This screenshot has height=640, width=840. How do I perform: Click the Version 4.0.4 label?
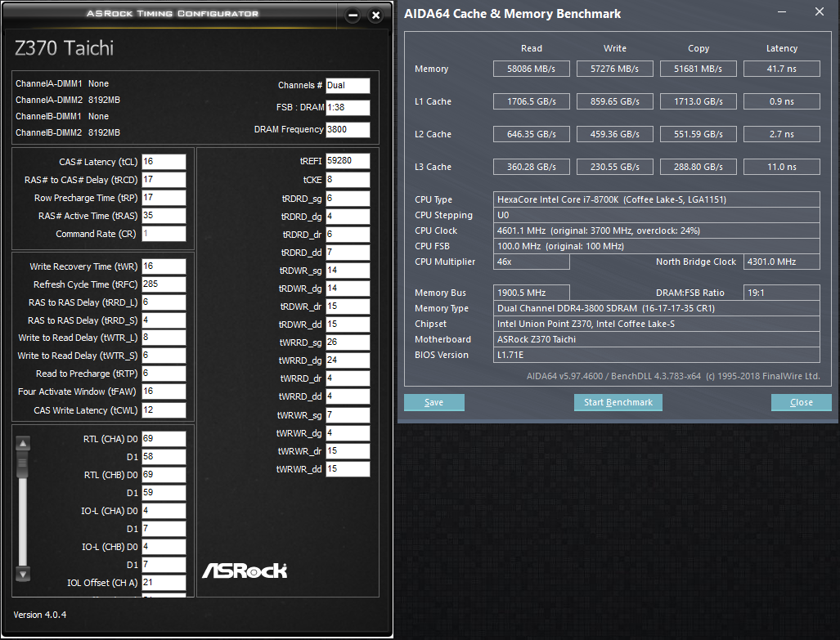[40, 615]
